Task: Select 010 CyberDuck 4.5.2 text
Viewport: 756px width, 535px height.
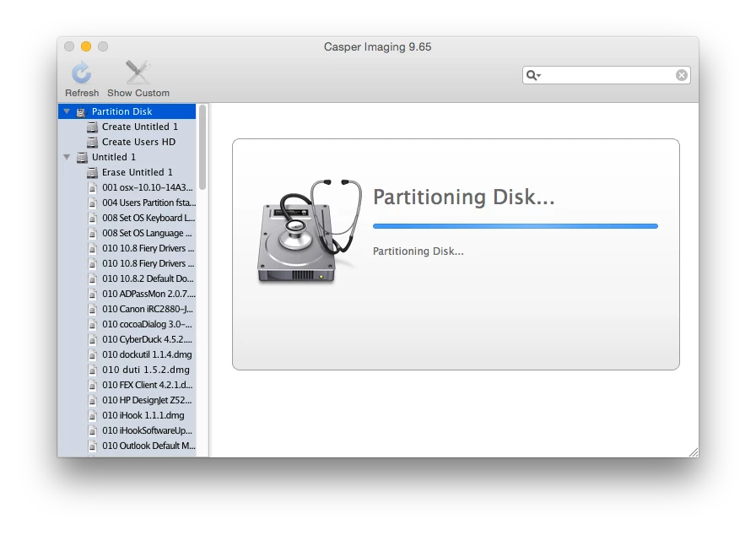Action: [x=147, y=339]
